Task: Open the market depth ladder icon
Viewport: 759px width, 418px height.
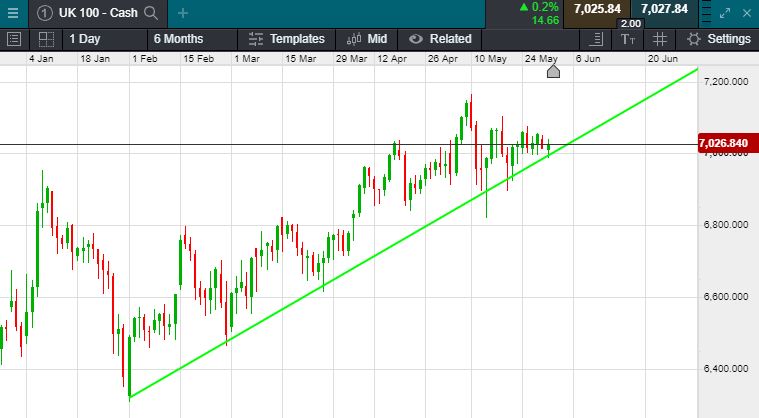Action: click(x=707, y=13)
